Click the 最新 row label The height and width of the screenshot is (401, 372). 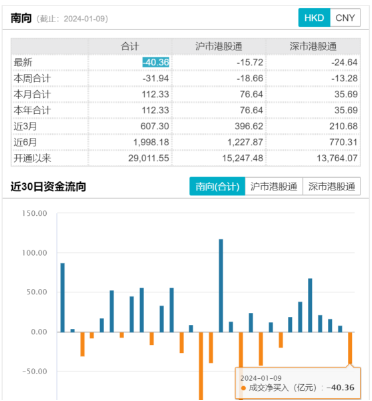(23, 62)
